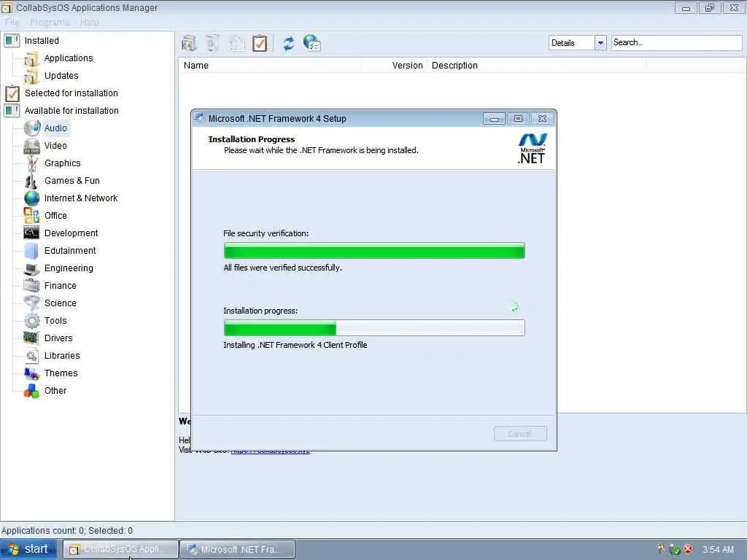747x560 pixels.
Task: Sort by the Description column header
Action: [537, 65]
